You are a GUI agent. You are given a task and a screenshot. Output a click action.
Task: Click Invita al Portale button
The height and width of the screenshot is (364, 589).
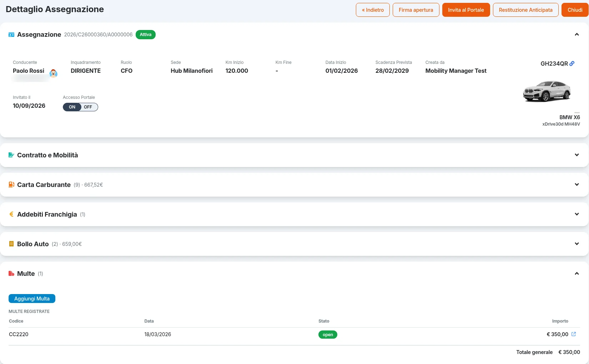pos(466,10)
